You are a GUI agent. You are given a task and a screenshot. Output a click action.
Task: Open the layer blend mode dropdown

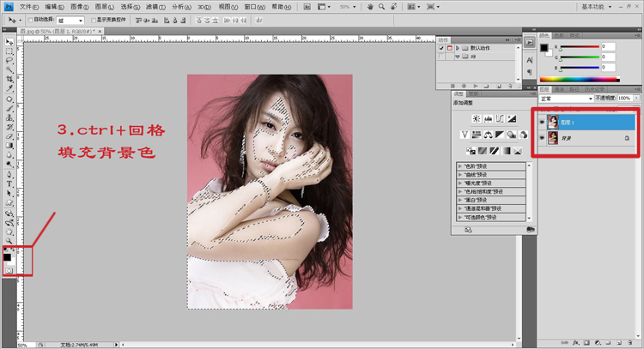click(x=564, y=98)
